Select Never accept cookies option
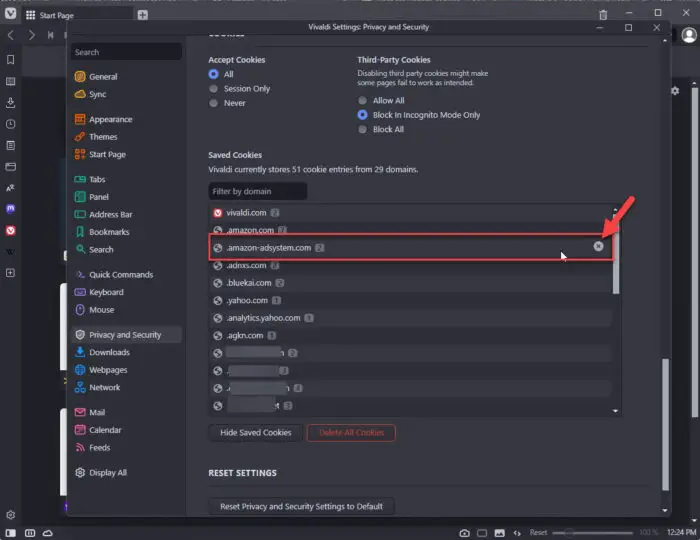 (213, 103)
